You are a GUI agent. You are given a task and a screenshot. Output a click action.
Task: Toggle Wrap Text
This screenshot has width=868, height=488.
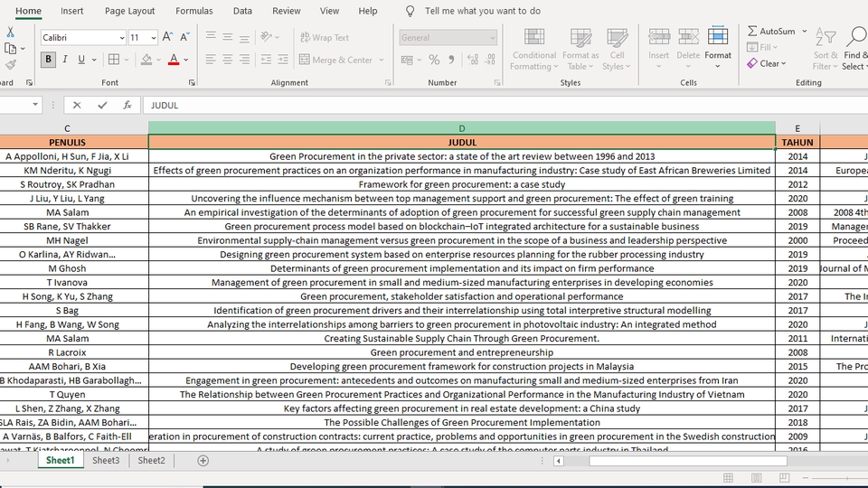(x=325, y=37)
